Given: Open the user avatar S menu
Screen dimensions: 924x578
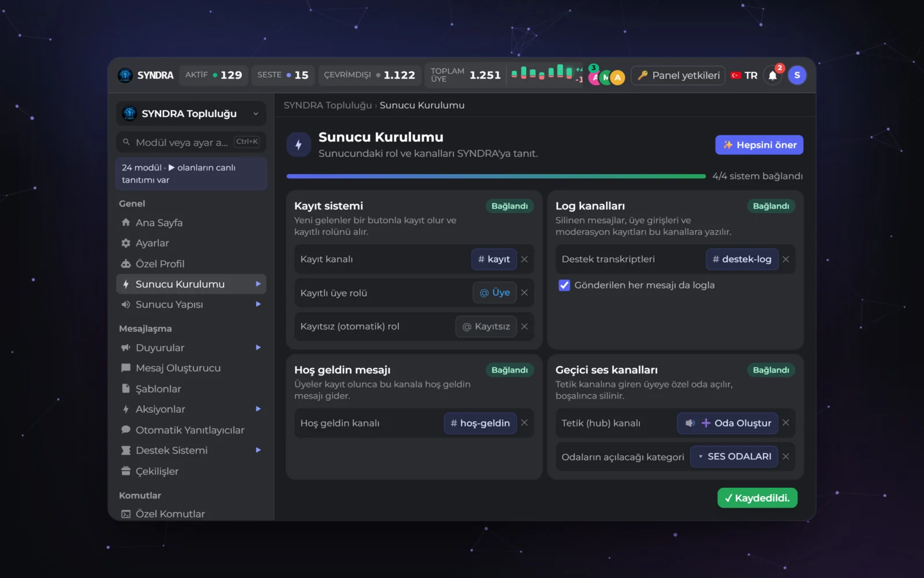Looking at the screenshot, I should point(797,75).
